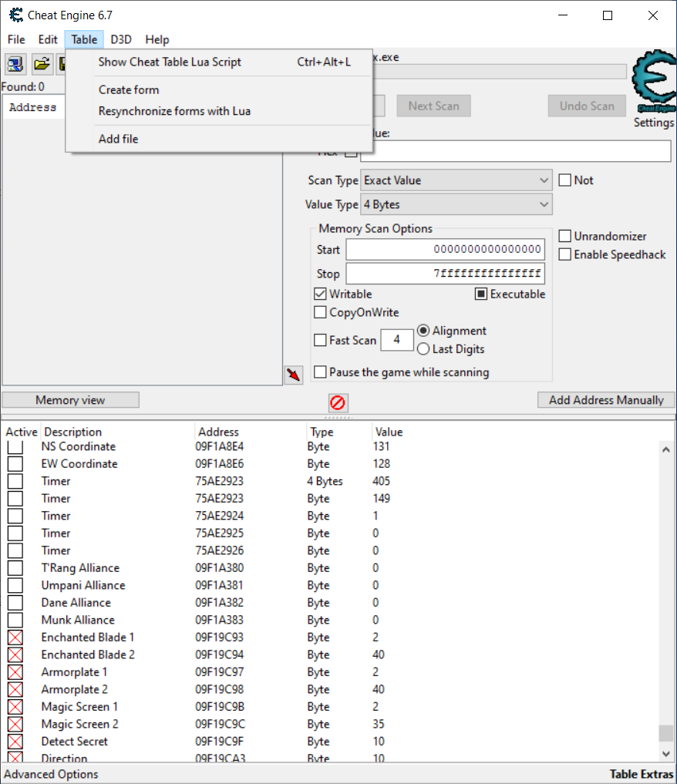Viewport: 677px width, 784px height.
Task: Click the scan Stop address field
Action: pos(445,274)
